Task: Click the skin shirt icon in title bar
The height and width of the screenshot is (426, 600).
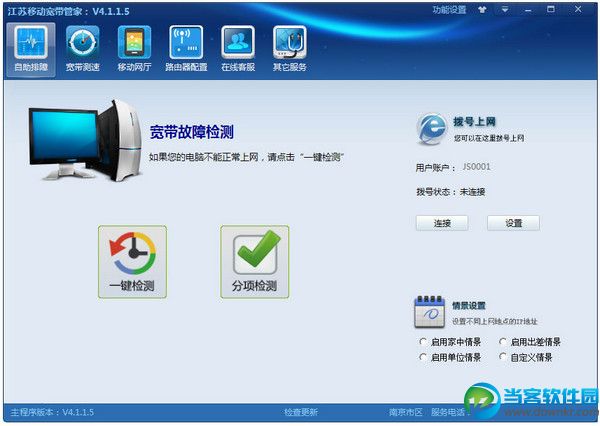Action: [x=483, y=10]
